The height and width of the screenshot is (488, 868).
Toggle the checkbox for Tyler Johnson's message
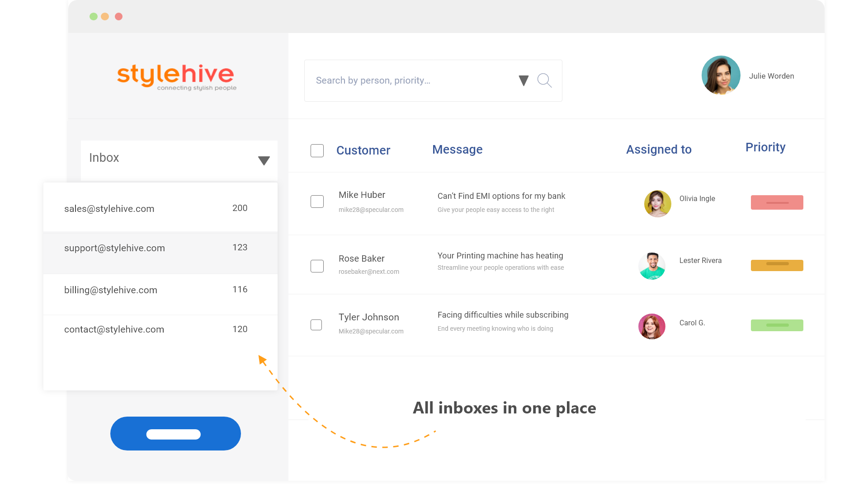[316, 325]
